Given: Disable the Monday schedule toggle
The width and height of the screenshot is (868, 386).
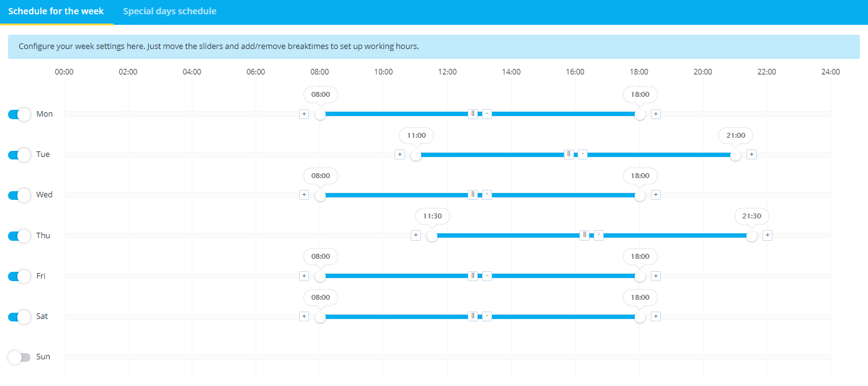Looking at the screenshot, I should (x=19, y=114).
